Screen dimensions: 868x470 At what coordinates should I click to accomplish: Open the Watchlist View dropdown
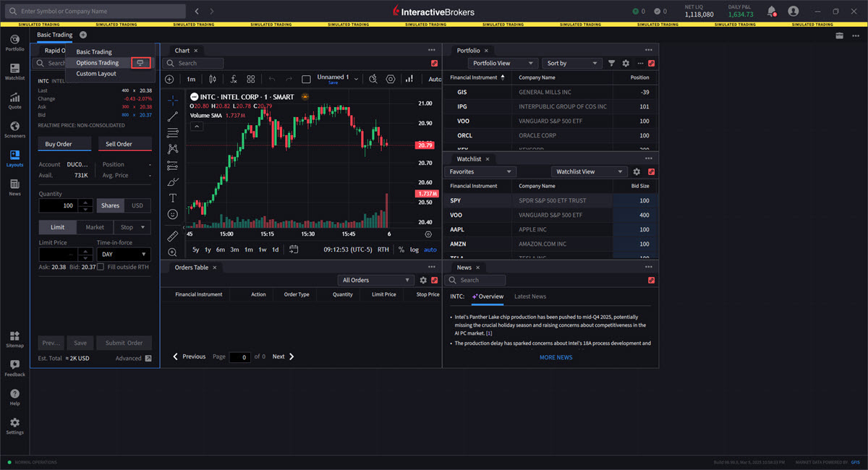(589, 171)
